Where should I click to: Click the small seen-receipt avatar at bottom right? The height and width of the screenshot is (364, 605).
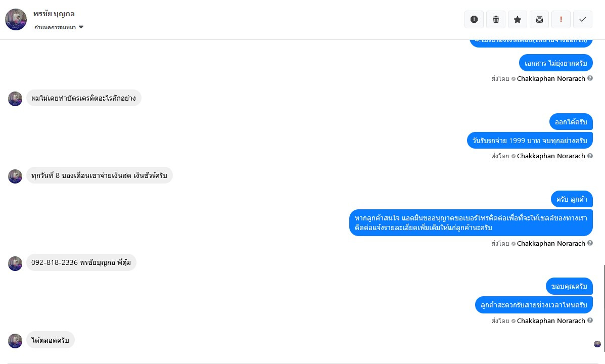pyautogui.click(x=597, y=344)
